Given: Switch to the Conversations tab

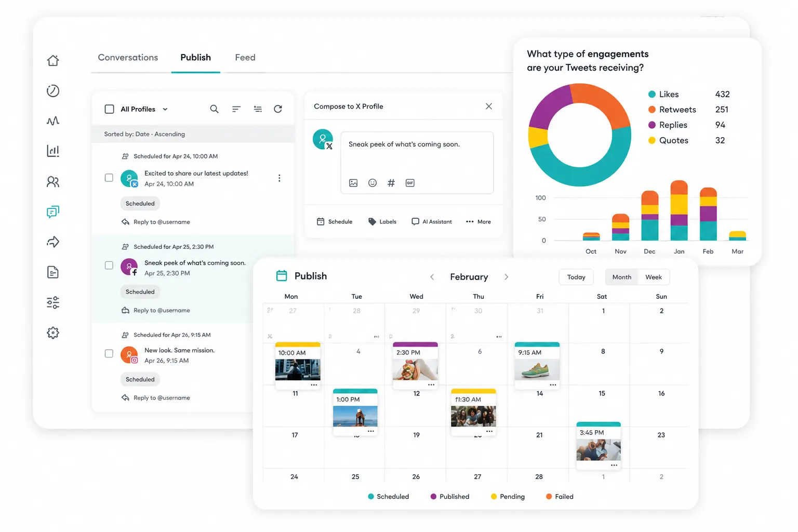Looking at the screenshot, I should (128, 58).
